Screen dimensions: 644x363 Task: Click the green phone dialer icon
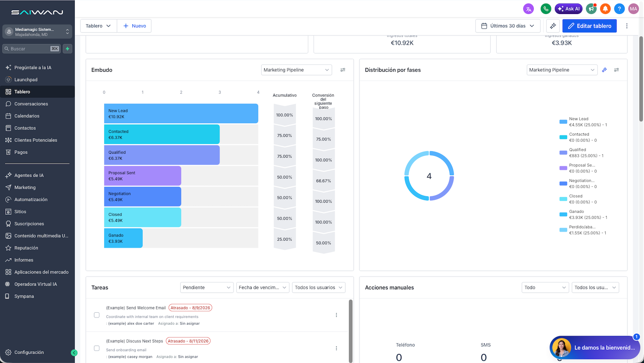point(545,9)
